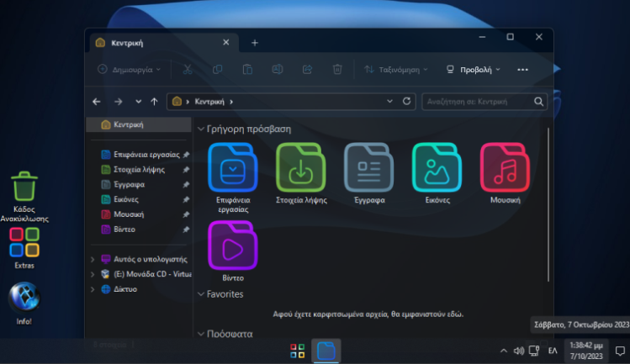The width and height of the screenshot is (630, 364).
Task: Click the ΕΛ language indicator
Action: pos(553,351)
